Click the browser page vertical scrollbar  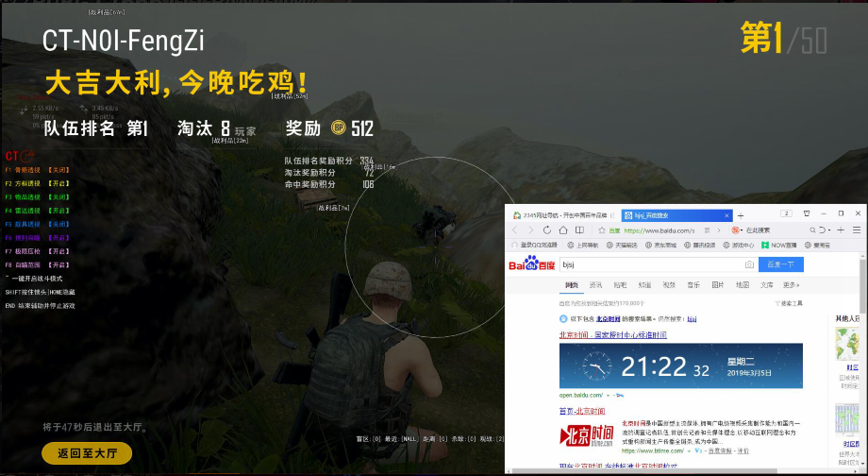coord(863,285)
